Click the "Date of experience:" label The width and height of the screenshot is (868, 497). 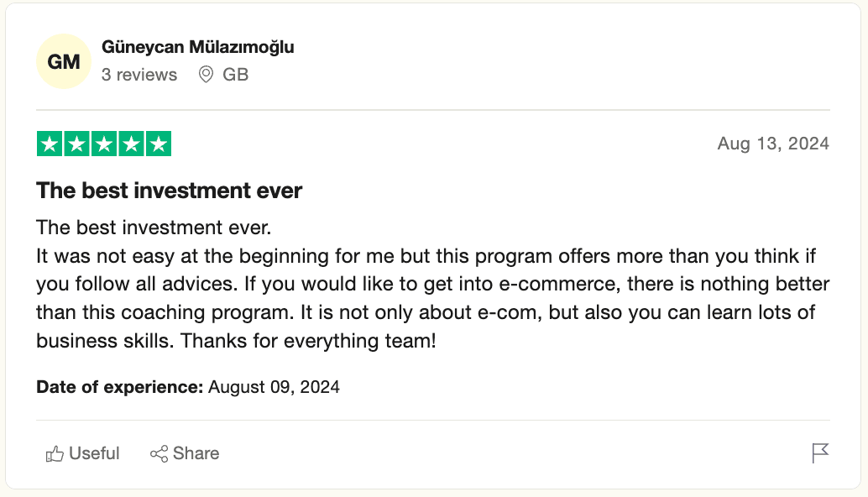(x=120, y=387)
